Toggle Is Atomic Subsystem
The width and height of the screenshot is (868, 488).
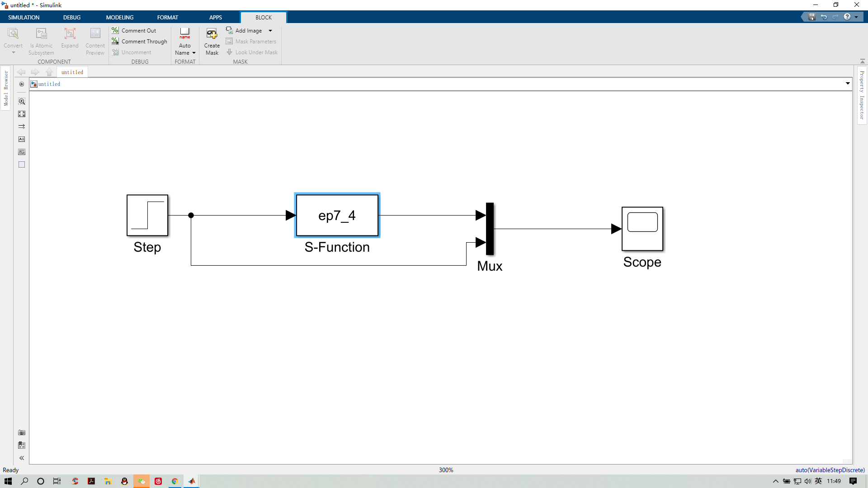coord(41,40)
